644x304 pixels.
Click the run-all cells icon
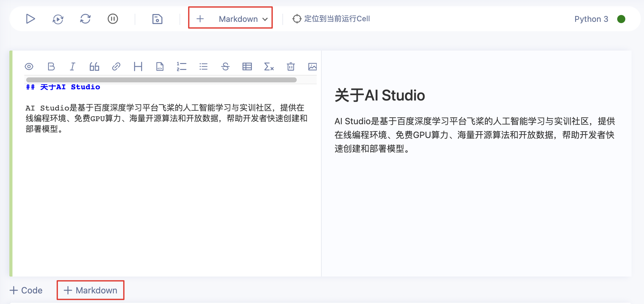(58, 19)
